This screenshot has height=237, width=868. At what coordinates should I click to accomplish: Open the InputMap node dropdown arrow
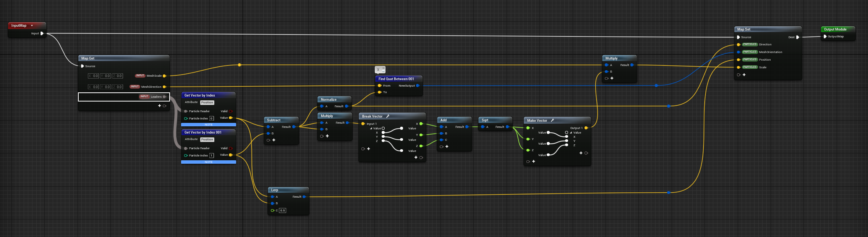tap(32, 26)
